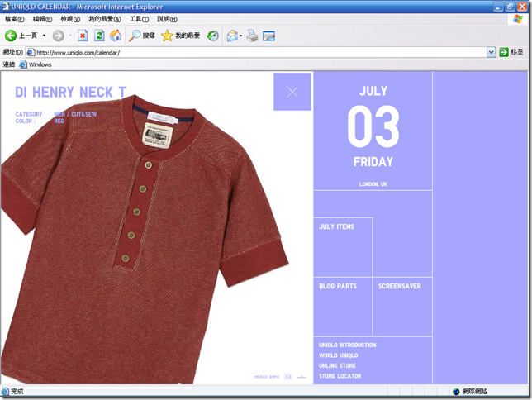Open the History clock icon

coord(213,36)
